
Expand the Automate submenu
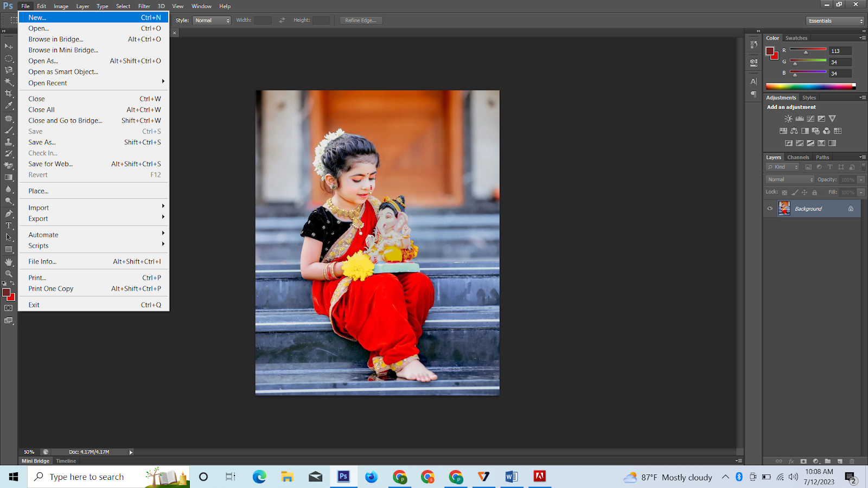pos(94,235)
